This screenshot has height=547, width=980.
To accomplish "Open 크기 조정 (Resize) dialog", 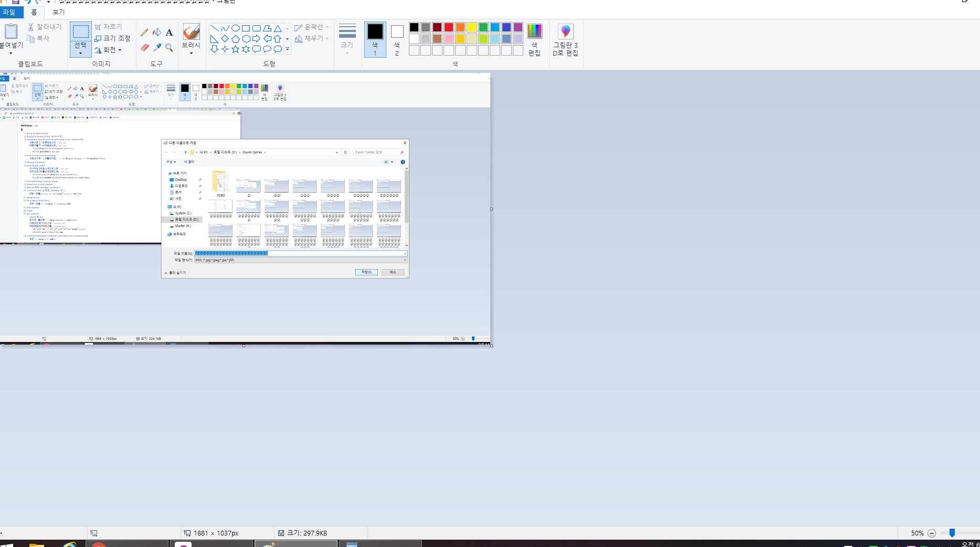I will click(112, 38).
